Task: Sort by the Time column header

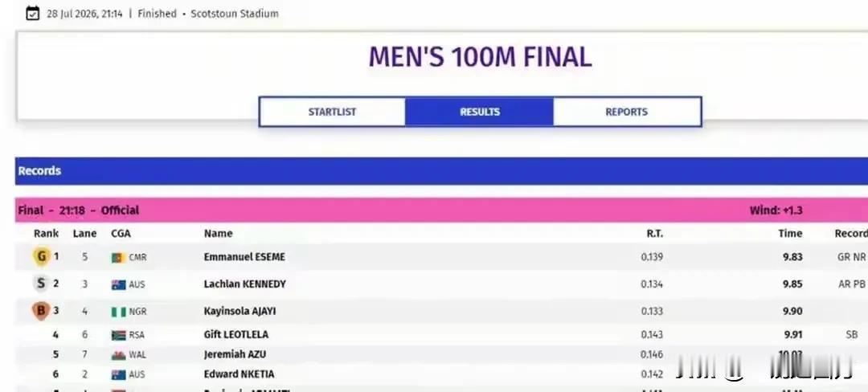Action: click(790, 233)
